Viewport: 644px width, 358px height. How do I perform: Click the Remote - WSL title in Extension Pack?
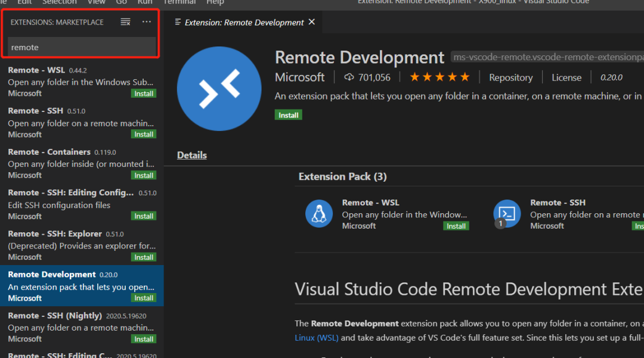pyautogui.click(x=370, y=203)
